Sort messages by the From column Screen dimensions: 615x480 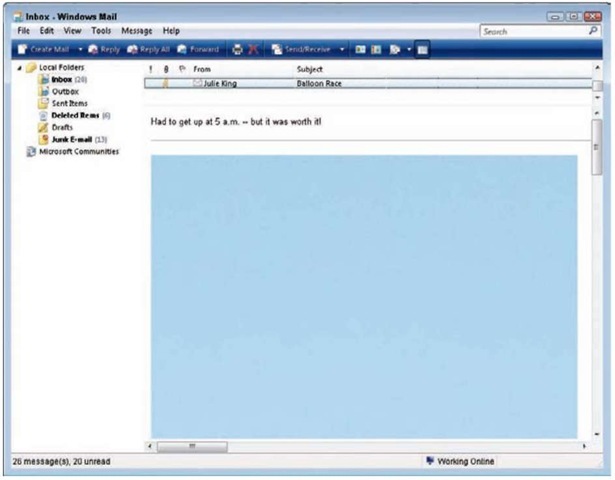click(x=202, y=69)
